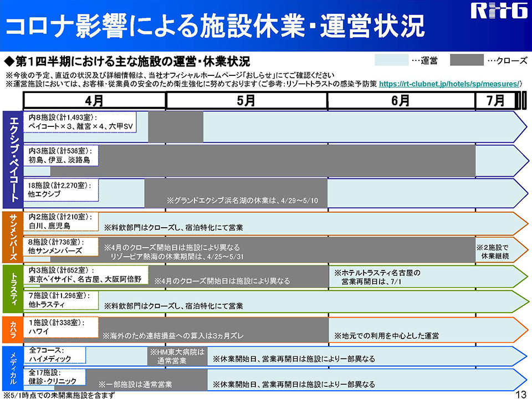Viewport: 532px width, 399px height.
Task: Click the footnote ※5/1時点での未開業施設を含まず
Action: pos(59,395)
